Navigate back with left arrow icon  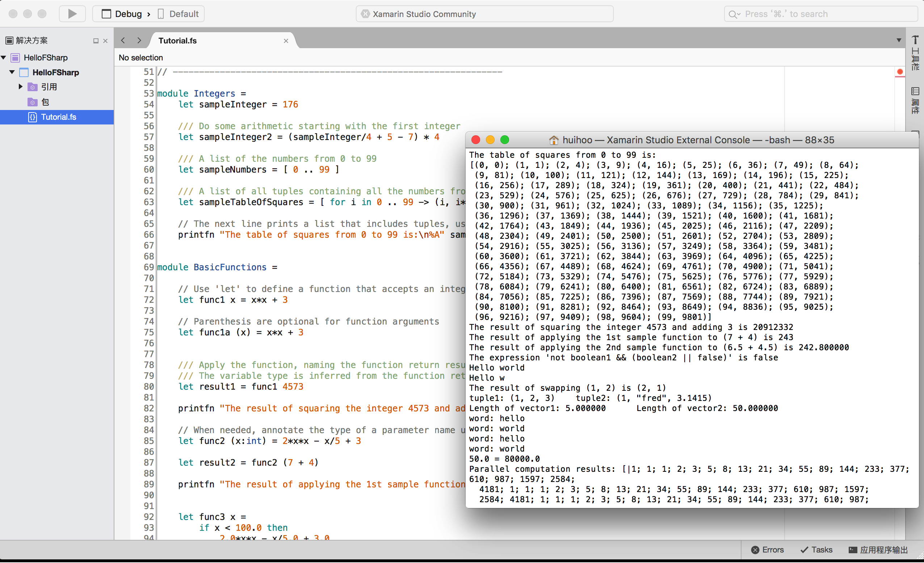[123, 41]
